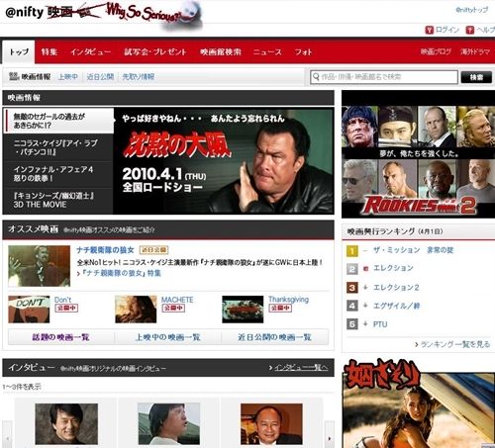Open the トップ tab
The width and height of the screenshot is (495, 448).
[19, 52]
